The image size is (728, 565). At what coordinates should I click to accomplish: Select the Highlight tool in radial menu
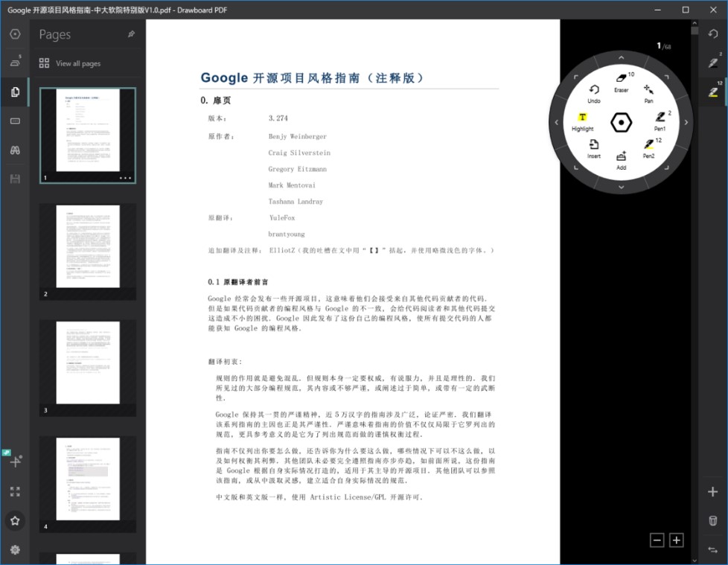click(583, 122)
